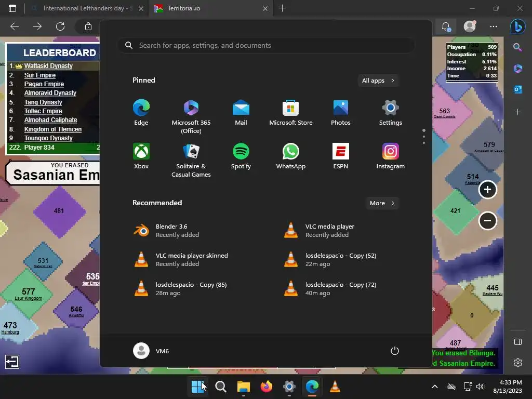The width and height of the screenshot is (532, 399).
Task: Open Edge sidebar search
Action: click(x=517, y=47)
